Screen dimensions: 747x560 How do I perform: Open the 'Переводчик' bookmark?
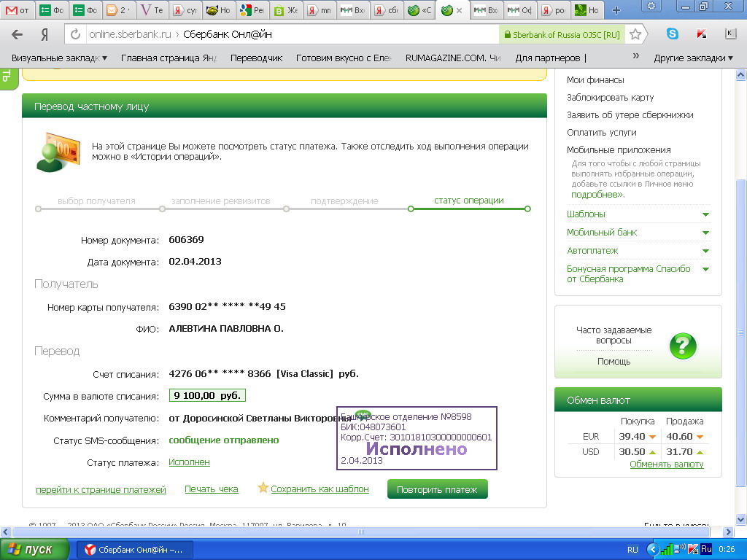[256, 58]
